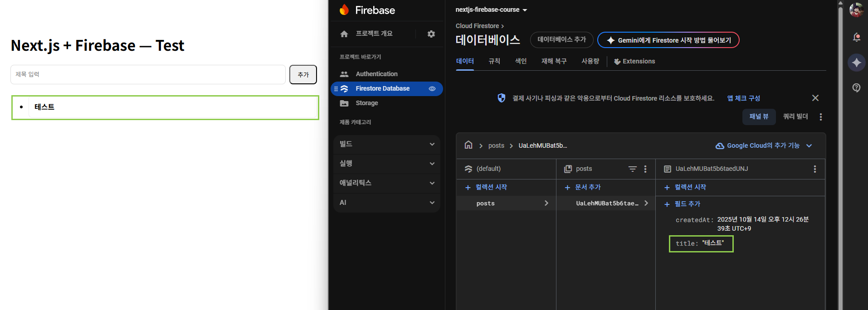Click the Storage folder icon
This screenshot has height=310, width=868.
[344, 103]
